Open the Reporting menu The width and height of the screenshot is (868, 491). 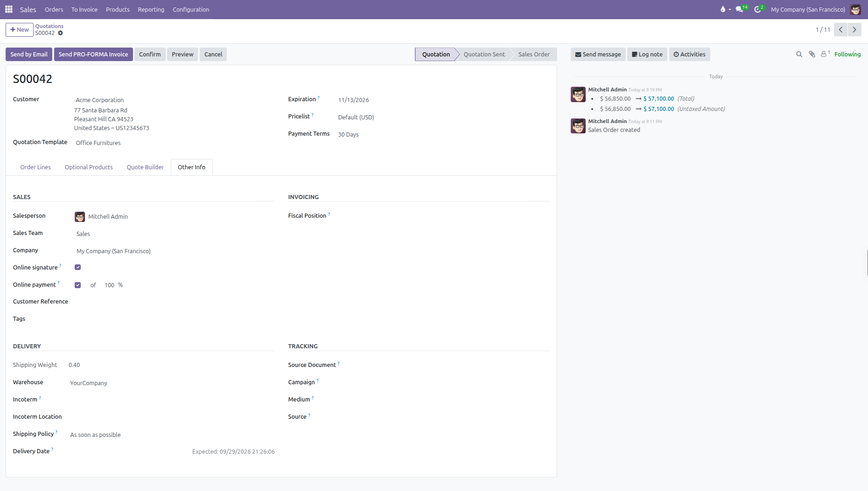tap(151, 9)
